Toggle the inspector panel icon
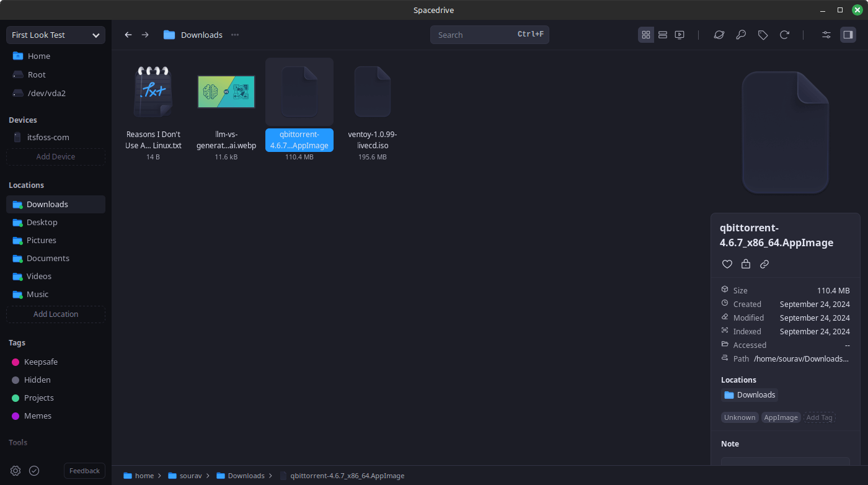868x485 pixels. pos(848,35)
